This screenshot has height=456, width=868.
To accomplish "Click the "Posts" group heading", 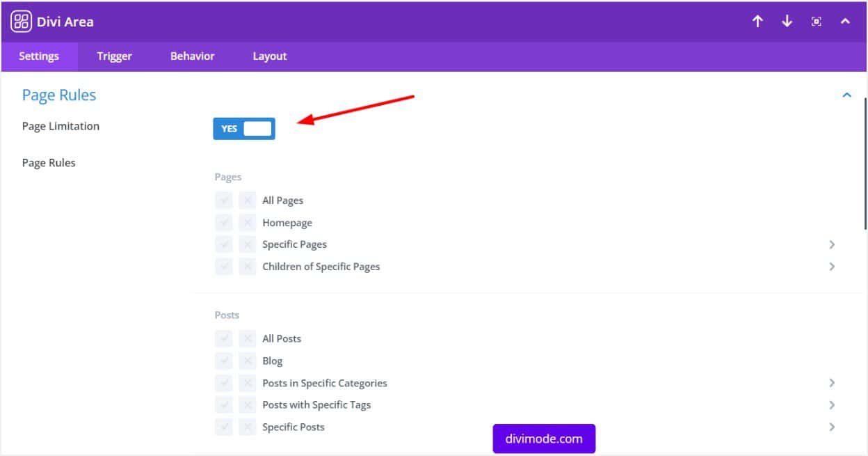I will tap(227, 315).
